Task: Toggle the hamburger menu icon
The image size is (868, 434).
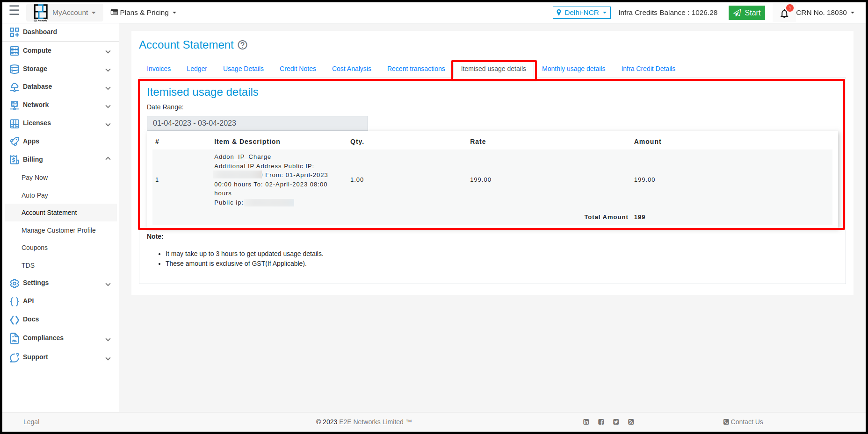Action: point(14,11)
